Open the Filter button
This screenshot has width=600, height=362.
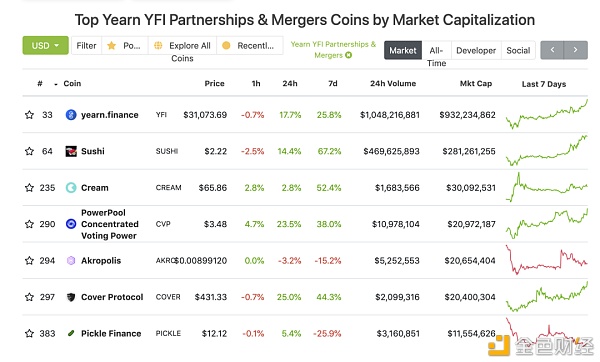[86, 46]
